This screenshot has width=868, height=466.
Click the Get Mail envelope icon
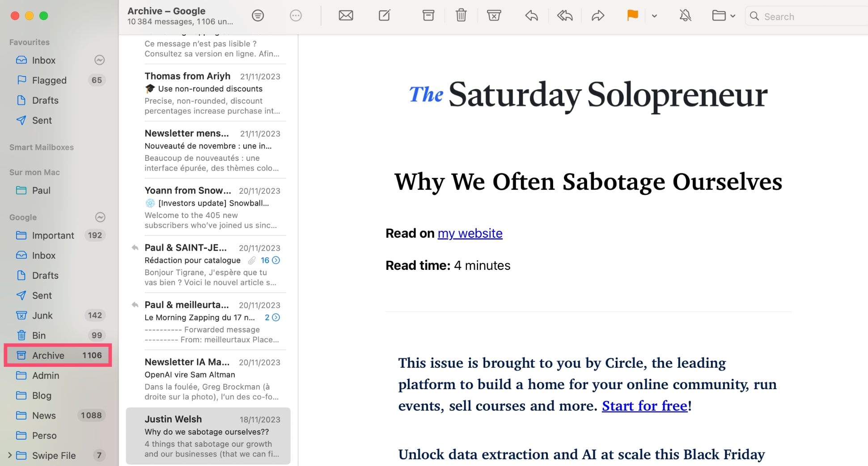346,16
